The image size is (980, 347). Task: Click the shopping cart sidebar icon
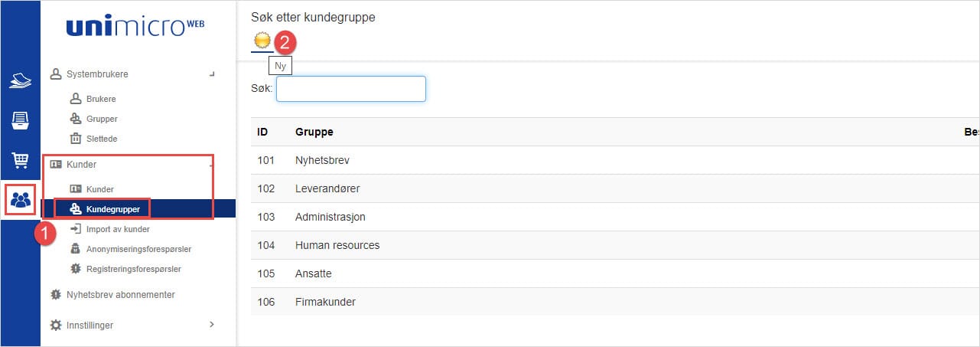pos(21,160)
